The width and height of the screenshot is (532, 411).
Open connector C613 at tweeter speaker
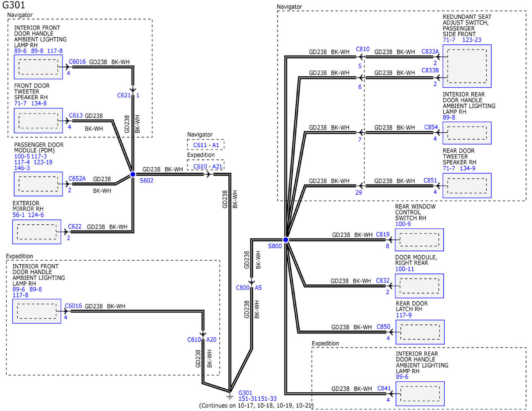(76, 116)
